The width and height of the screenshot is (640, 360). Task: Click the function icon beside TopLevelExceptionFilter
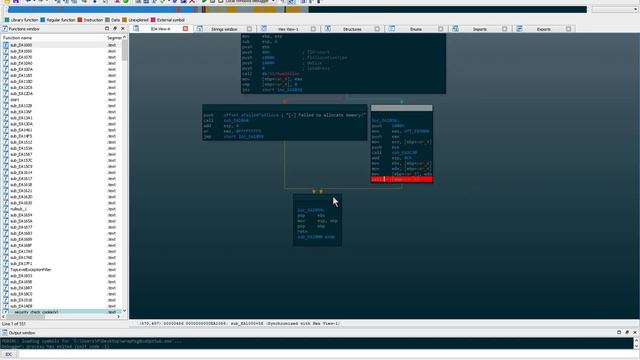coord(6,270)
